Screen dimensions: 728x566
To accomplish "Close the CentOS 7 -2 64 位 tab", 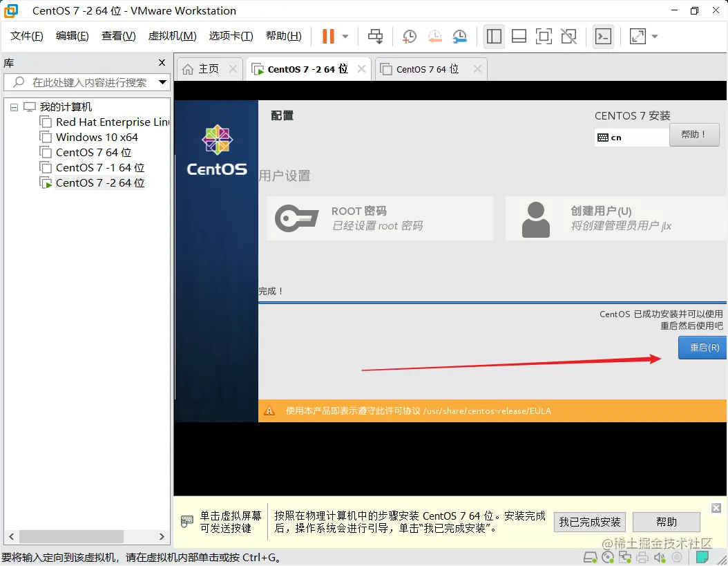I will coord(361,69).
